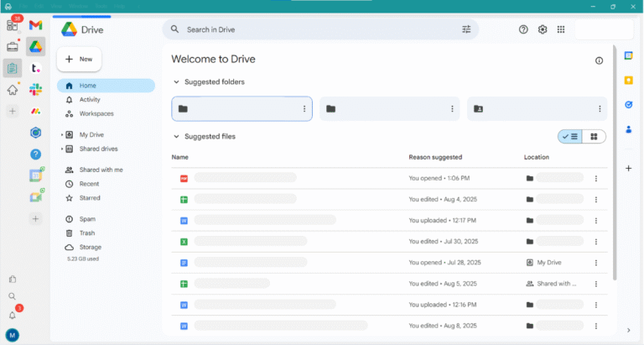Click the New button
Image resolution: width=644 pixels, height=345 pixels.
[79, 60]
